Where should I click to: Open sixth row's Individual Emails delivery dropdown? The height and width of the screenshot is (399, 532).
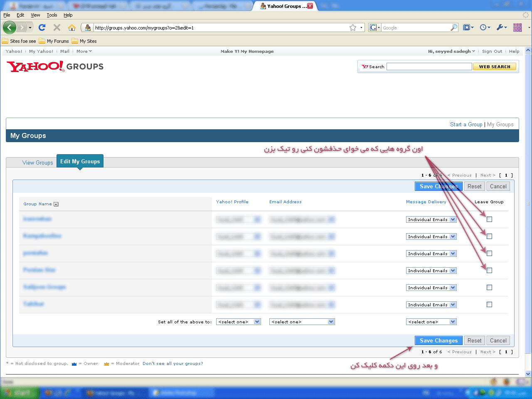point(431,305)
